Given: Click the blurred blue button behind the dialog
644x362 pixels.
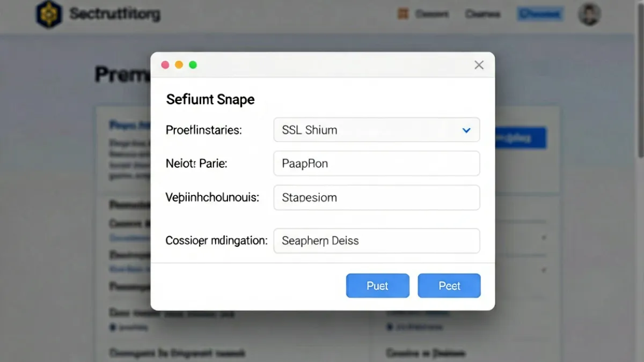Looking at the screenshot, I should [x=519, y=138].
